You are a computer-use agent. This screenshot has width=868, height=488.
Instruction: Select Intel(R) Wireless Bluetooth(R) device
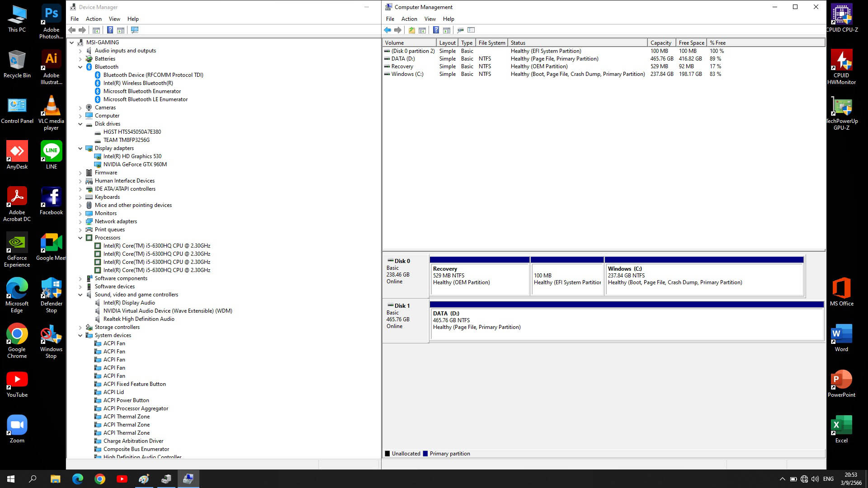click(138, 83)
